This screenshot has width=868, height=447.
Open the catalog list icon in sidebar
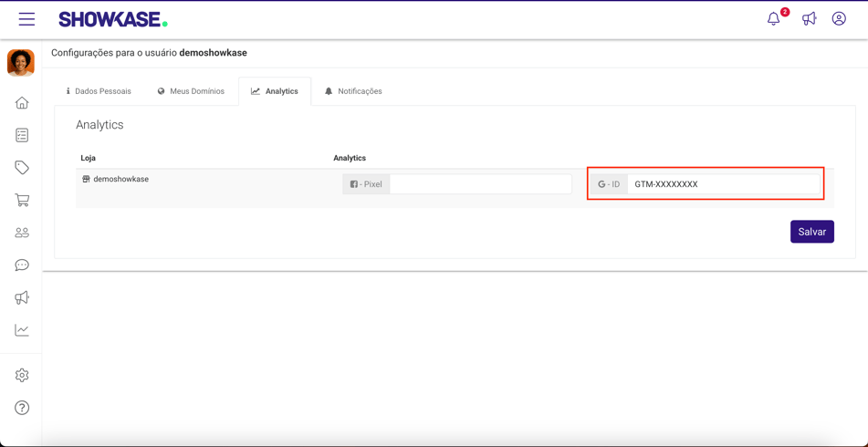pyautogui.click(x=22, y=135)
